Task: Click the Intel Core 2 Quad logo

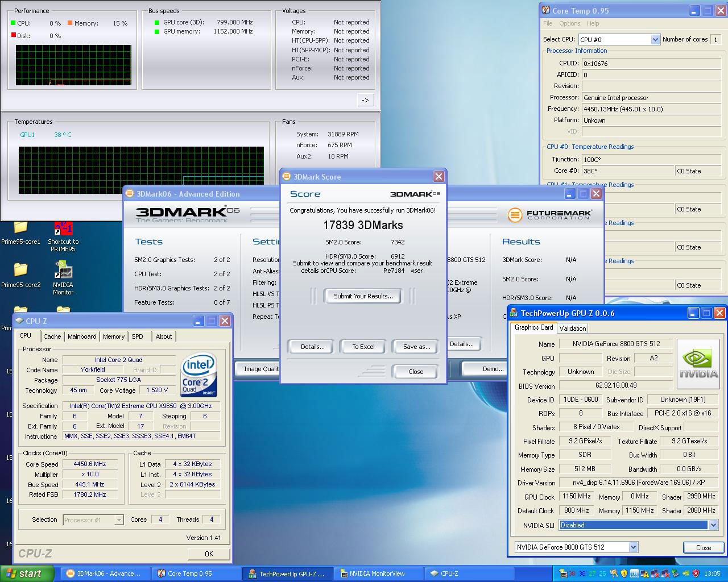Action: 198,375
